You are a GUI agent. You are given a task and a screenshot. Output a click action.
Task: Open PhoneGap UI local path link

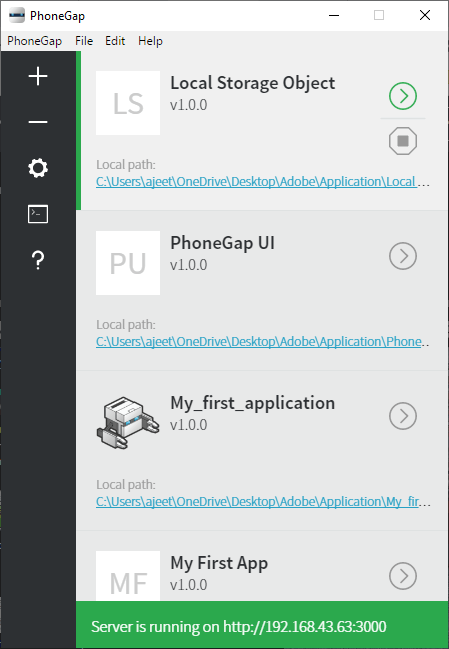[x=263, y=341]
